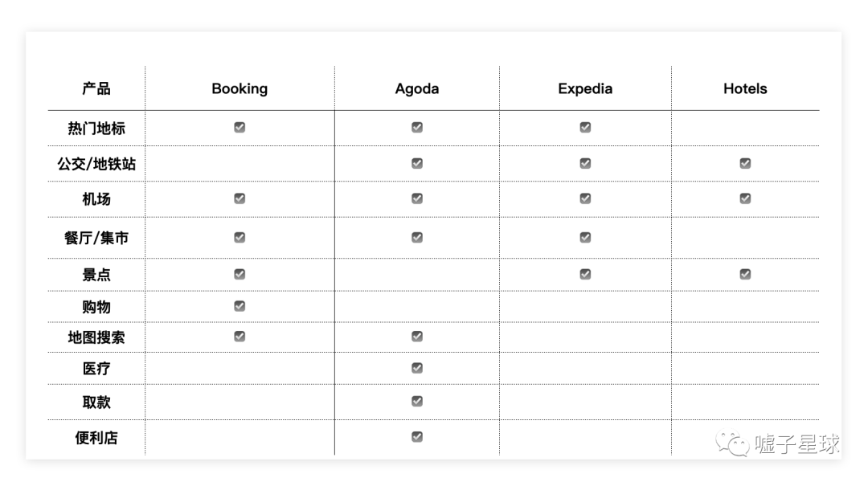Click the Booking checkbox for 热门地标
This screenshot has width=868, height=482.
coord(240,127)
